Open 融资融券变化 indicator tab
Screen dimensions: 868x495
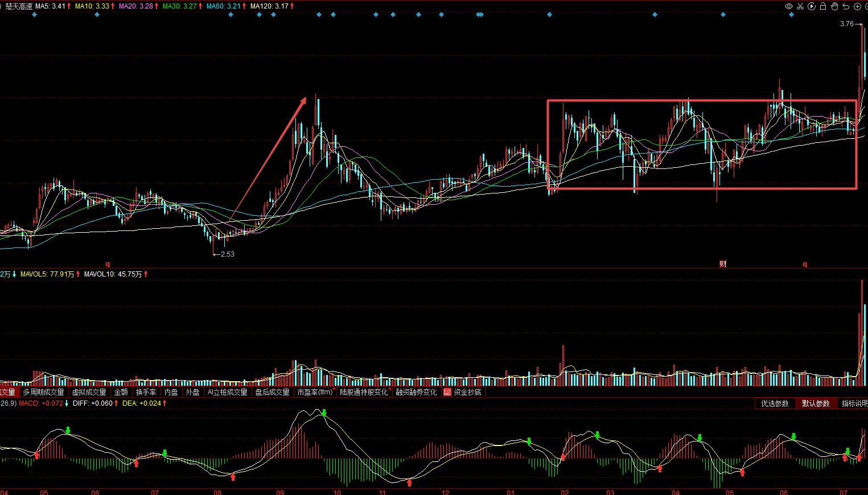pyautogui.click(x=416, y=392)
